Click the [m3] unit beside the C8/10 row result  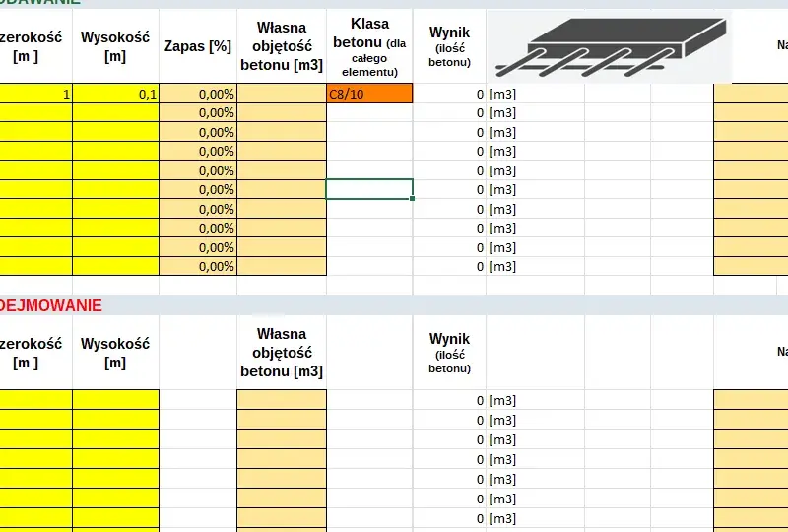click(x=502, y=94)
